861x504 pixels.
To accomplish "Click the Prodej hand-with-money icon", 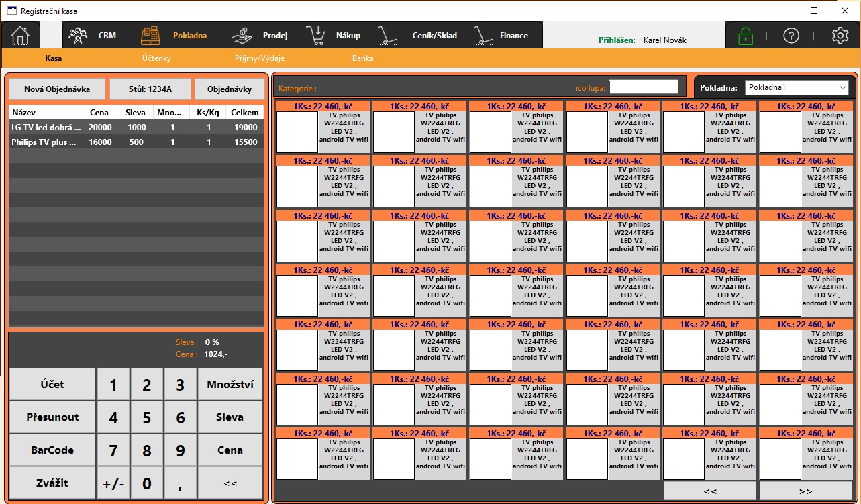I will point(242,36).
